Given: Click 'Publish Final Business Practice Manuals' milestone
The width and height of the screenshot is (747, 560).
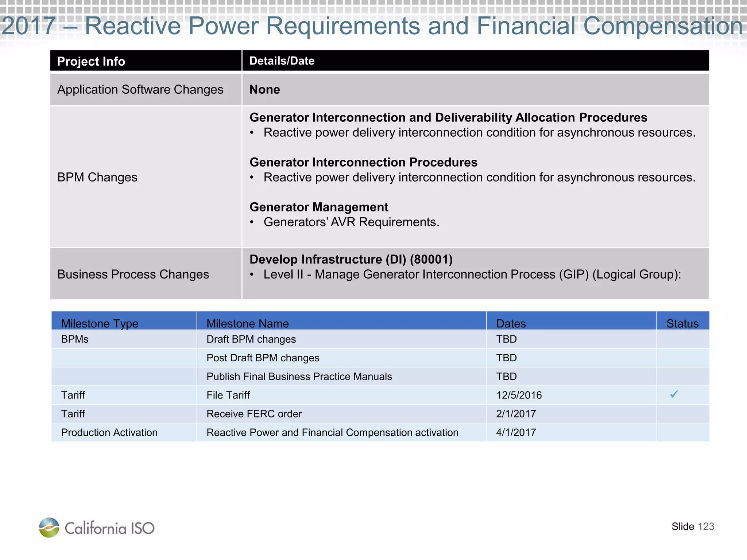Looking at the screenshot, I should pyautogui.click(x=299, y=376).
